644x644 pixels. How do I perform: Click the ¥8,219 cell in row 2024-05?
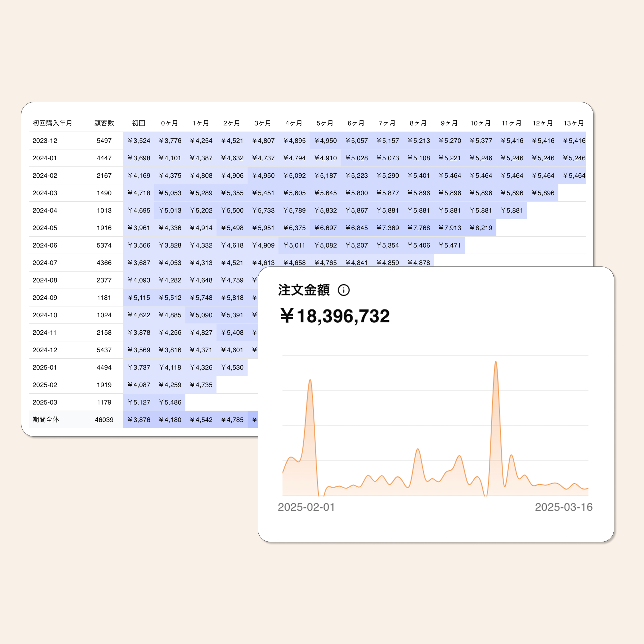(x=481, y=228)
